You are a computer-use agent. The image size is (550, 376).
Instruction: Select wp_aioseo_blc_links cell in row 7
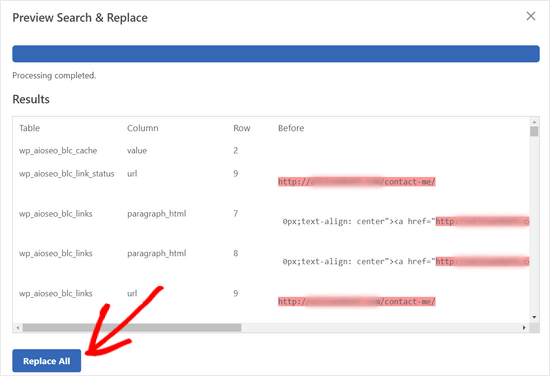click(55, 214)
